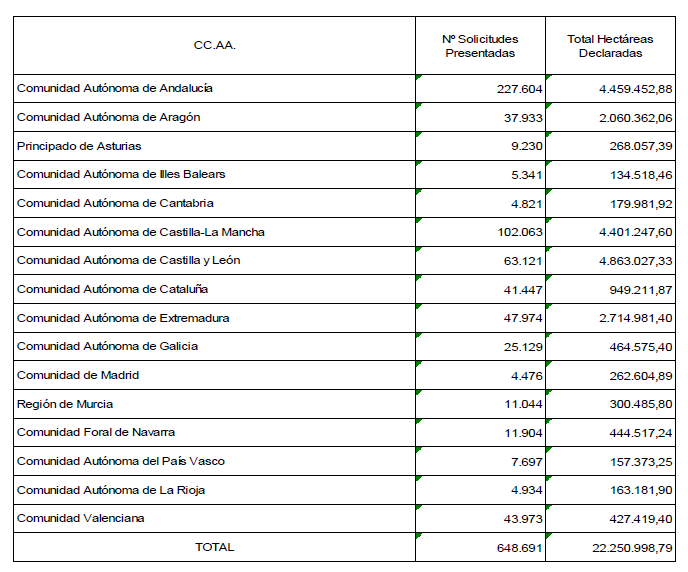Click the value 227.604

520,89
